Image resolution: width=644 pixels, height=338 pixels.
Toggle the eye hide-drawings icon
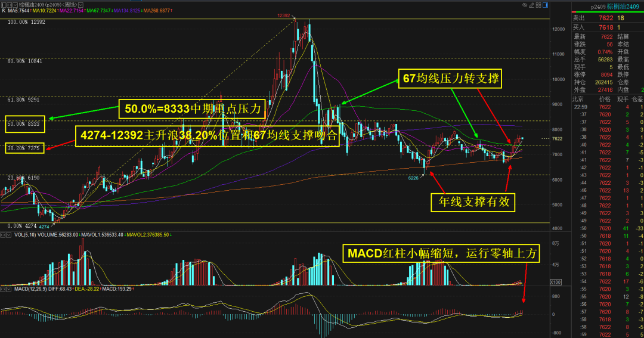pyautogui.click(x=525, y=5)
